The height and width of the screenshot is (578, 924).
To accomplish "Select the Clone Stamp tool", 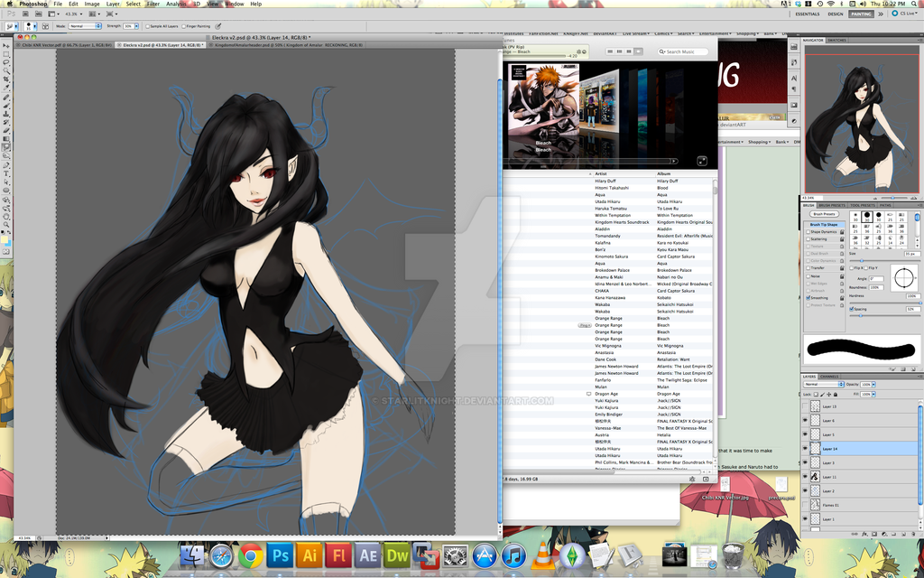I will pos(6,115).
